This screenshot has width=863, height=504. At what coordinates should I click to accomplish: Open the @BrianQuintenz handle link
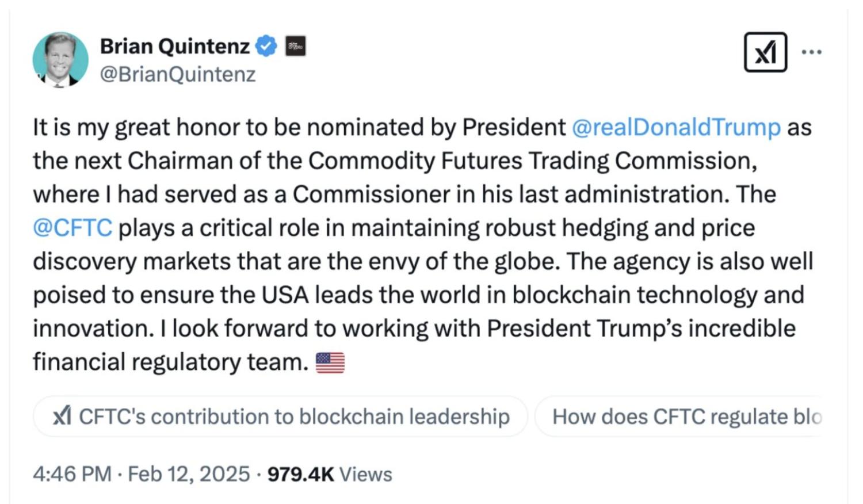click(x=178, y=75)
